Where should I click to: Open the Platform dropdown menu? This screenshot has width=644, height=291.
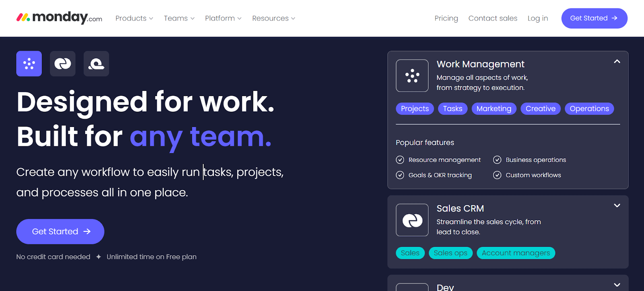pyautogui.click(x=223, y=18)
